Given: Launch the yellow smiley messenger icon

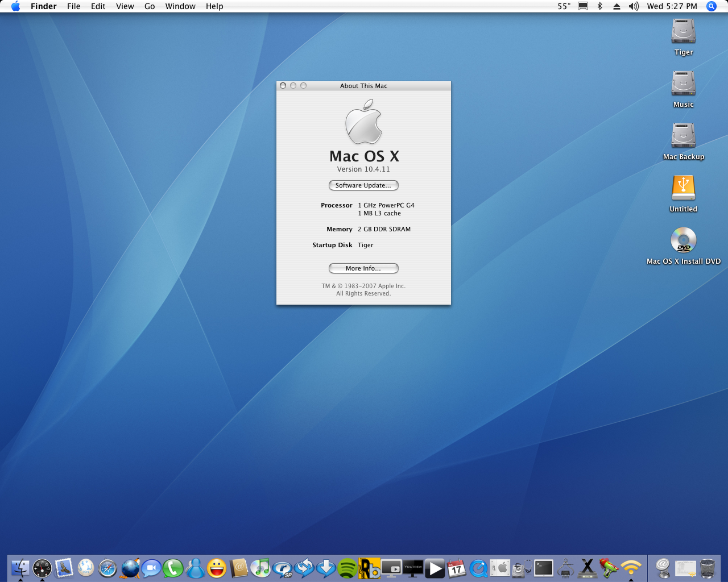Looking at the screenshot, I should 217,568.
